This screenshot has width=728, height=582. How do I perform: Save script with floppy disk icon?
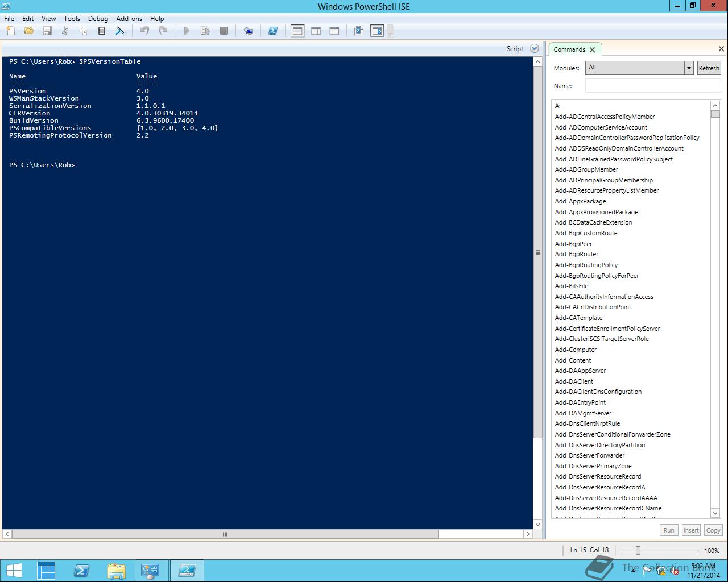(x=47, y=31)
